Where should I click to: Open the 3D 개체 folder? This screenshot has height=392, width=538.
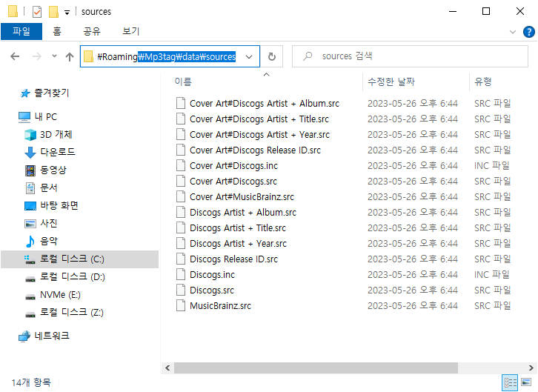pos(56,134)
